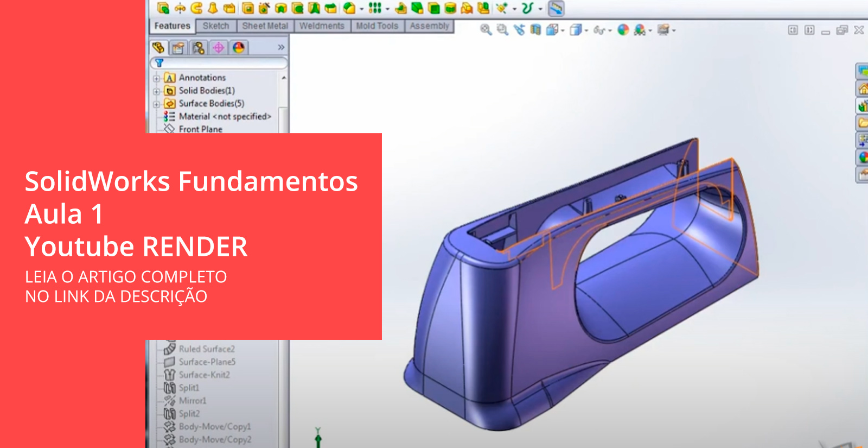Open the View Orientation dropdown arrow

click(563, 31)
